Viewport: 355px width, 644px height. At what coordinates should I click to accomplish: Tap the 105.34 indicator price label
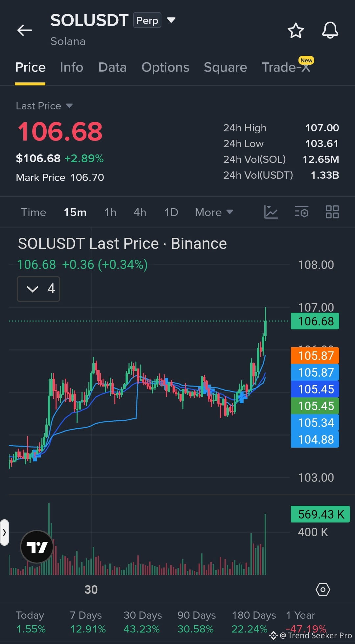pyautogui.click(x=315, y=423)
